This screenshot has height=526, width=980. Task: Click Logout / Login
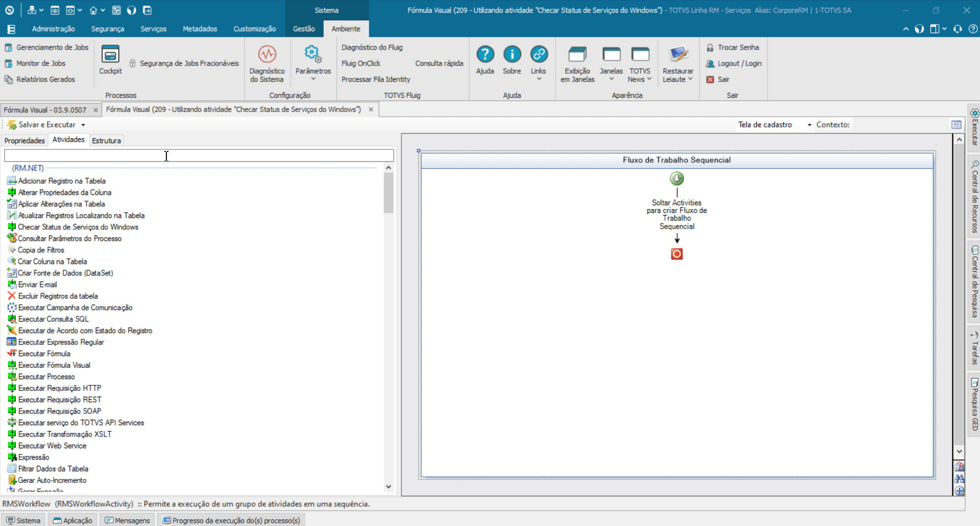(x=734, y=63)
